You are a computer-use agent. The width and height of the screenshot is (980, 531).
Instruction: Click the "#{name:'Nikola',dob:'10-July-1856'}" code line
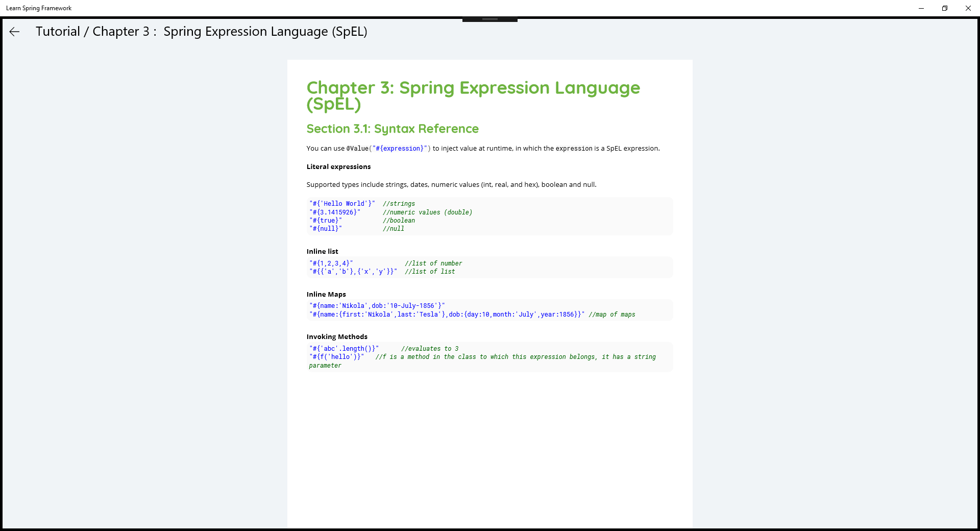click(377, 306)
